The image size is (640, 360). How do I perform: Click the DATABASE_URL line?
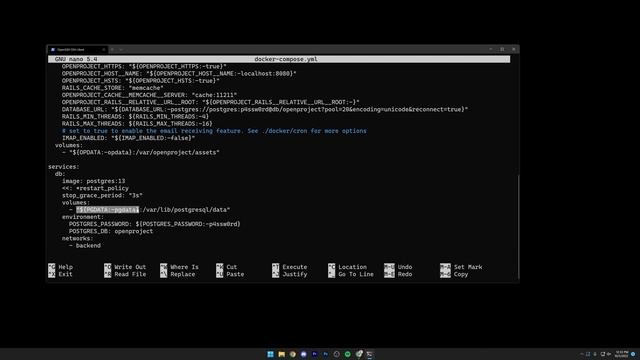click(265, 109)
